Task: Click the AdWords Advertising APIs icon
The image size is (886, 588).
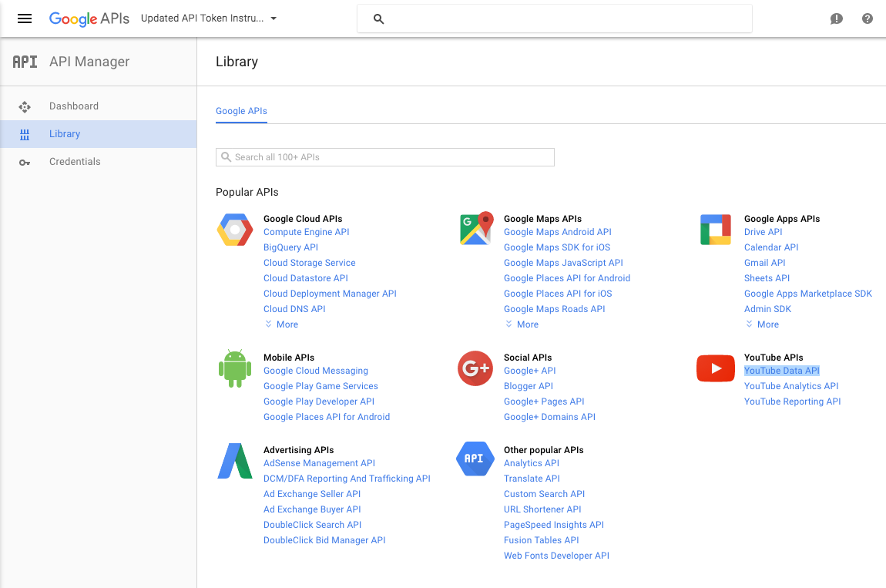Action: tap(235, 461)
